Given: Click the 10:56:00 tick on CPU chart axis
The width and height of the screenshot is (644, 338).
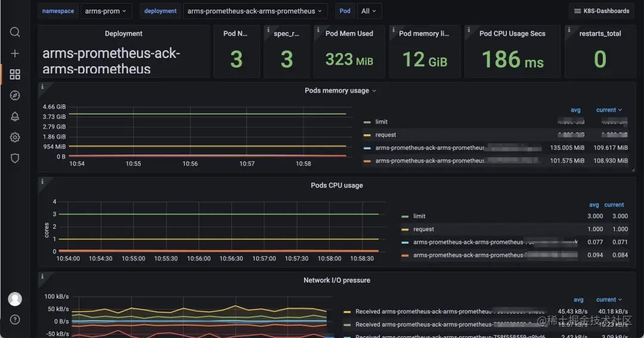Looking at the screenshot, I should point(199,259).
